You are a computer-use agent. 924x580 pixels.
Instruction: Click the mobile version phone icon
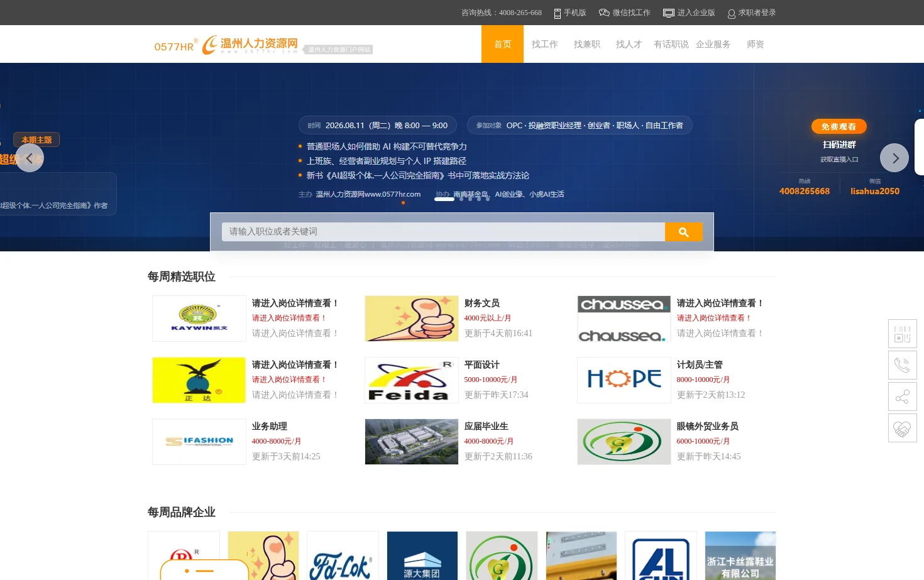coord(557,13)
